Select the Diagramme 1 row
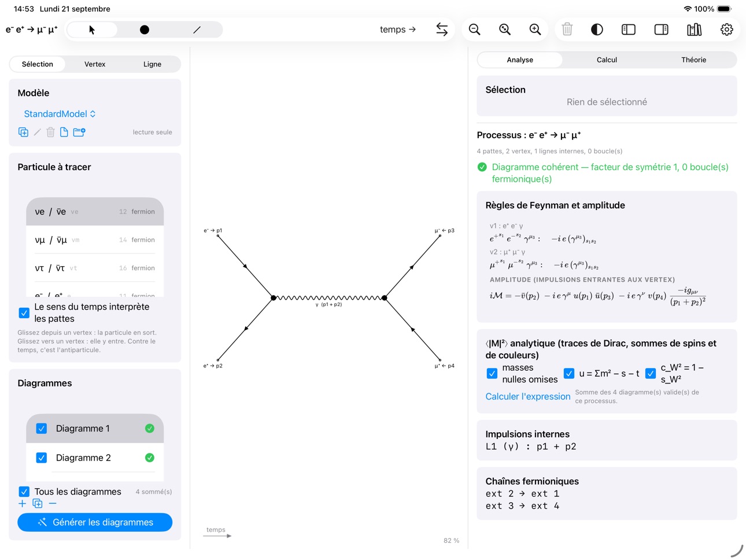The image size is (746, 560). click(95, 429)
